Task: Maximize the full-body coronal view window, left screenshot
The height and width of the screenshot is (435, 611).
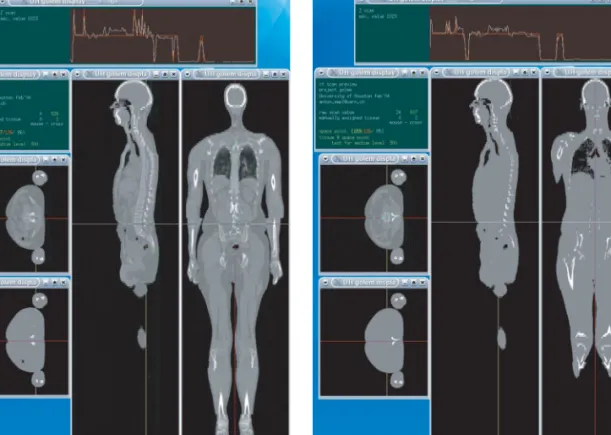Action: coord(275,74)
